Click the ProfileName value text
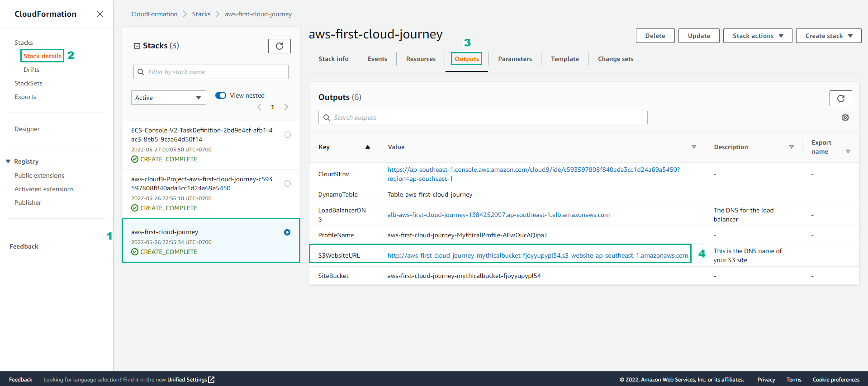This screenshot has width=868, height=386. [x=467, y=235]
